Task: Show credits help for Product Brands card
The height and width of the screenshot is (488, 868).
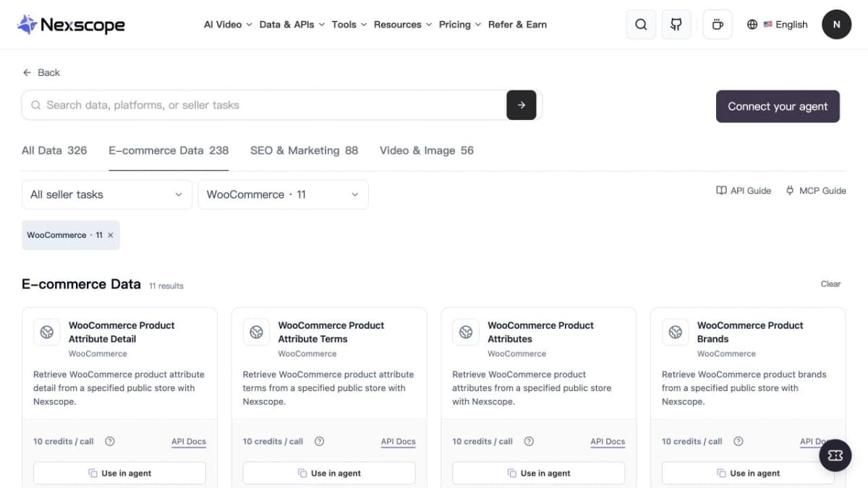Action: point(739,441)
